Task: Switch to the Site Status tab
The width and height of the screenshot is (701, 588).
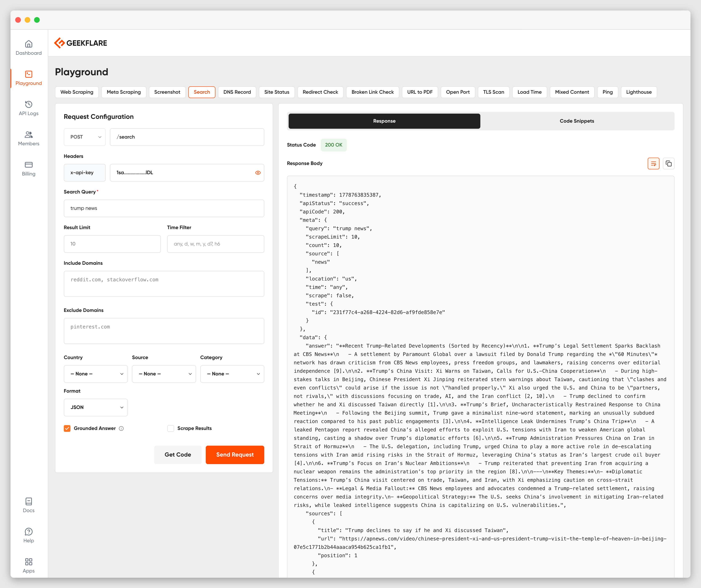Action: point(277,92)
